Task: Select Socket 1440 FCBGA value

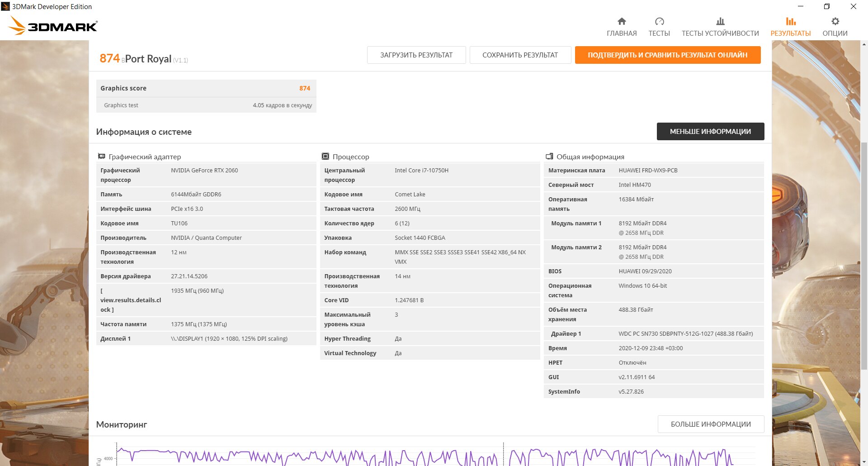Action: (x=420, y=238)
